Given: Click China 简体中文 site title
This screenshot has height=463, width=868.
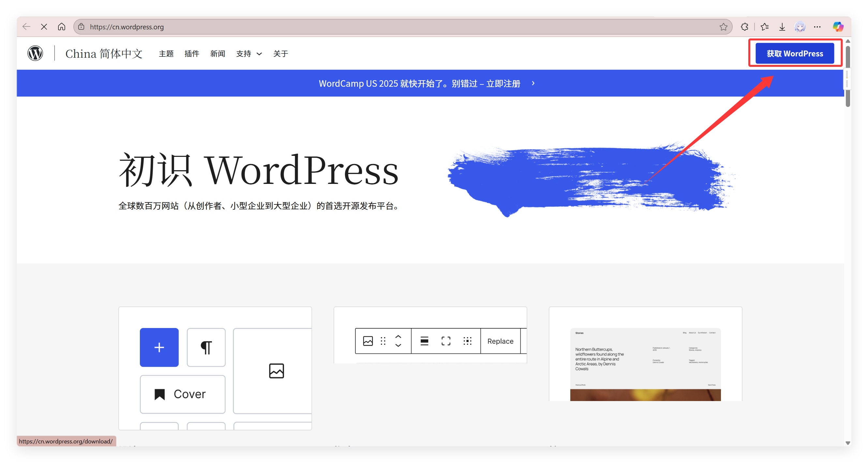Looking at the screenshot, I should [x=104, y=53].
